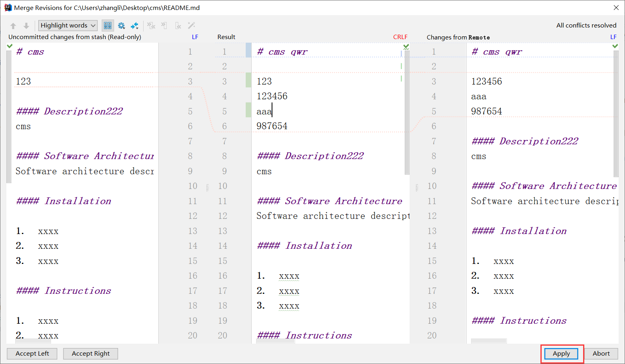Apply non-conflicting changes from left

[x=164, y=26]
